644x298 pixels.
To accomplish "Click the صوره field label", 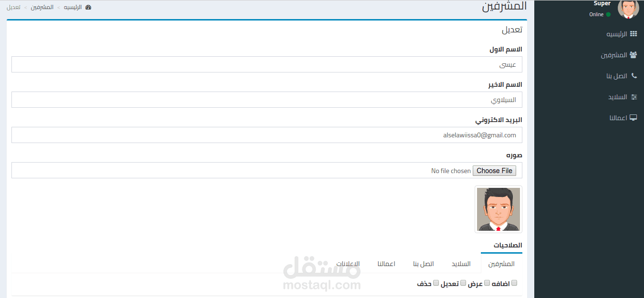I will [514, 155].
